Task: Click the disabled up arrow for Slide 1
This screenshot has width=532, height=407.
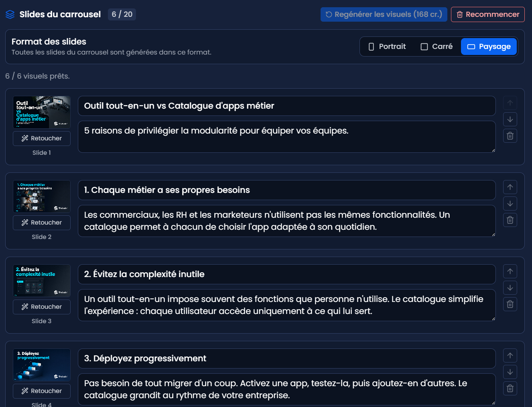Action: coord(510,103)
